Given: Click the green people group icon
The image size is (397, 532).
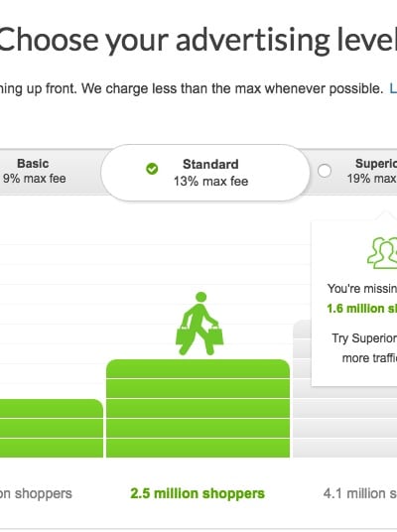Looking at the screenshot, I should coord(382,253).
